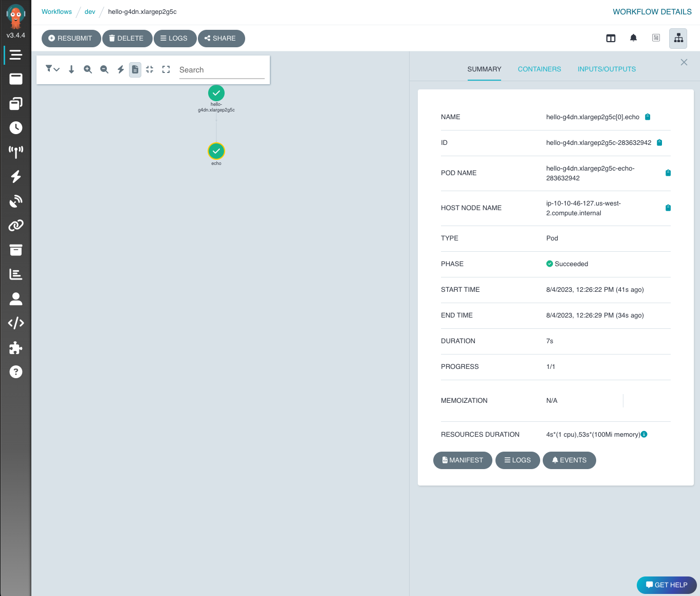
Task: Toggle the graph fit-to-screen view
Action: pyautogui.click(x=150, y=69)
